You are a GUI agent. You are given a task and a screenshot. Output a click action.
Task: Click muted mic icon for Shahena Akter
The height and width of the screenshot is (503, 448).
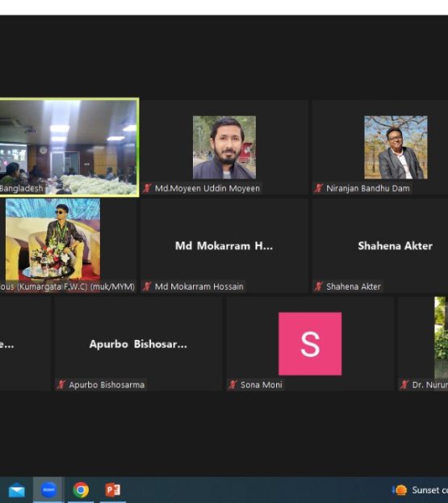point(318,286)
